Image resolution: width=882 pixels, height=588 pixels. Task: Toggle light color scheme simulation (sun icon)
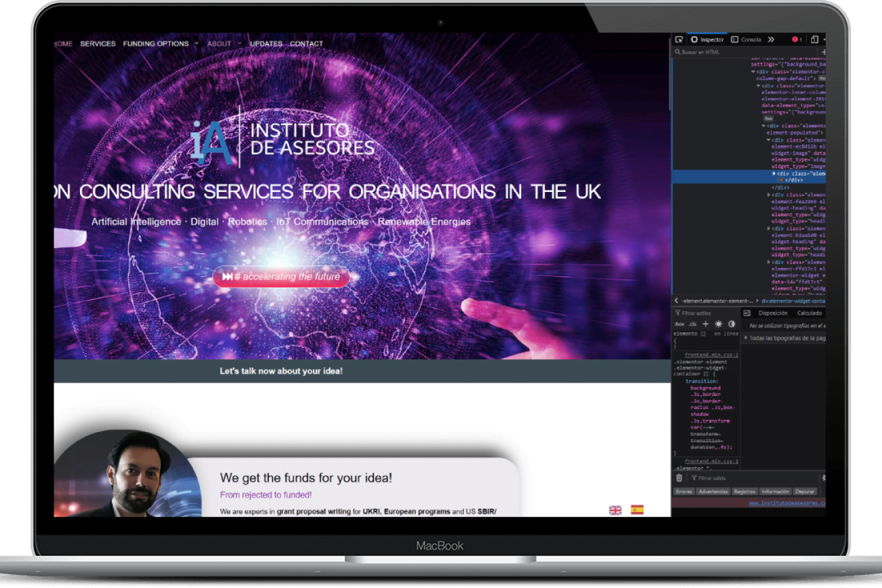click(x=718, y=324)
